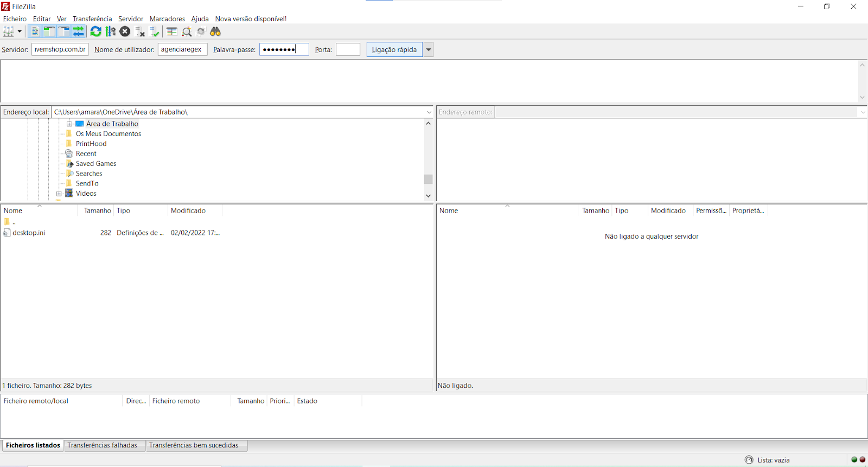Select the Recent folder
The height and width of the screenshot is (467, 868).
[86, 154]
